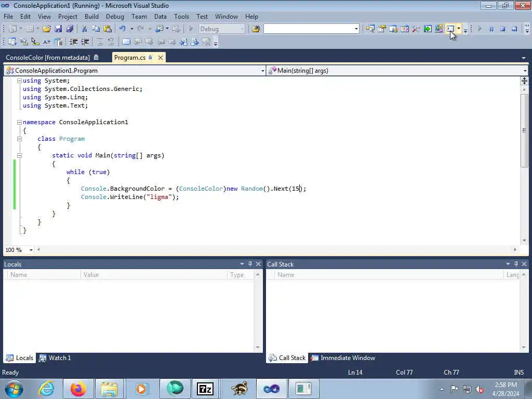Open Find in Files binoculars icon
Screen dimensions: 532x399
tap(256, 29)
